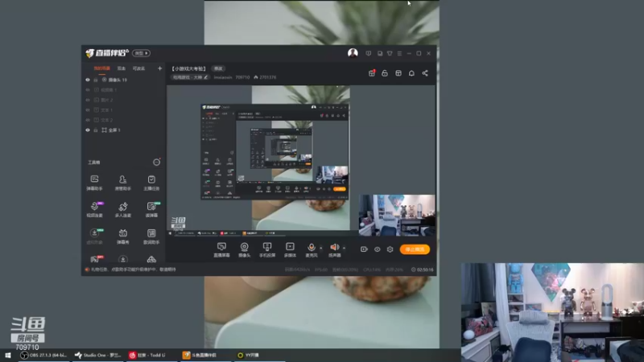
Task: Click the orange stop streaming button
Action: (x=415, y=249)
